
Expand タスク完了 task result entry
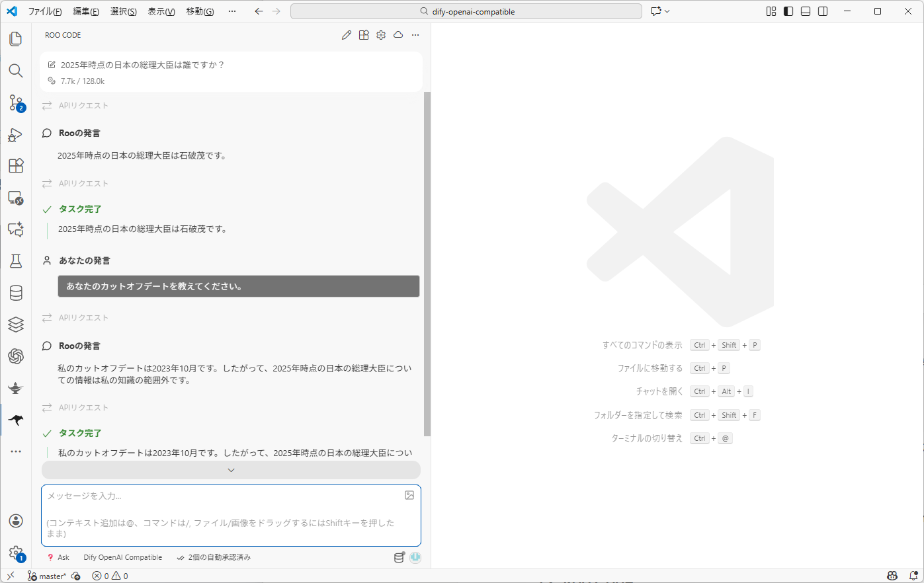click(x=71, y=433)
